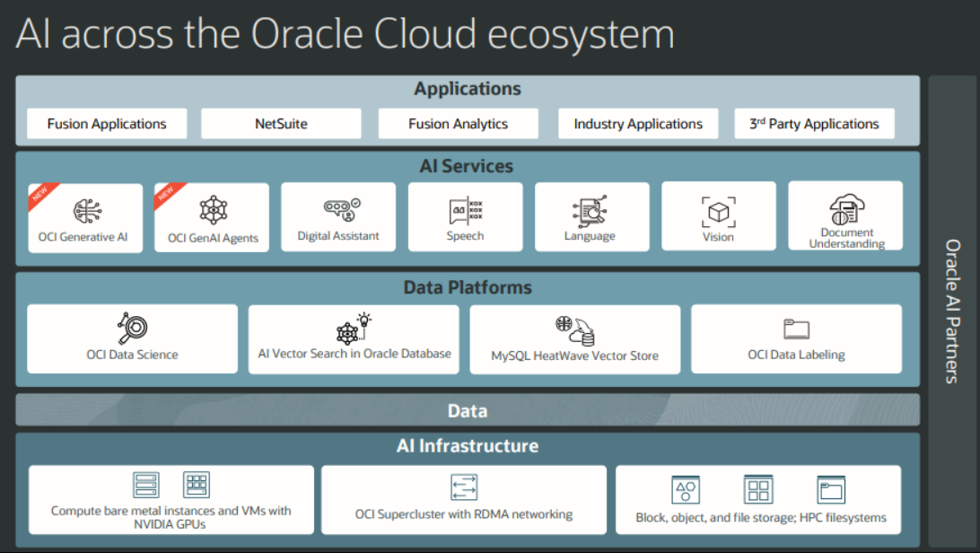The image size is (980, 553).
Task: Select the Applications section header
Action: (468, 89)
